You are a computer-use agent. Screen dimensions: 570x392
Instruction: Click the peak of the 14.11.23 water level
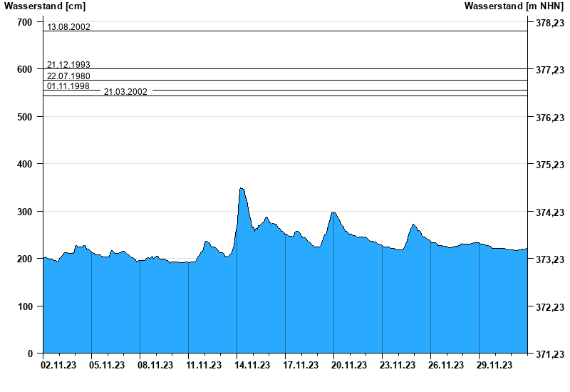[x=242, y=188]
